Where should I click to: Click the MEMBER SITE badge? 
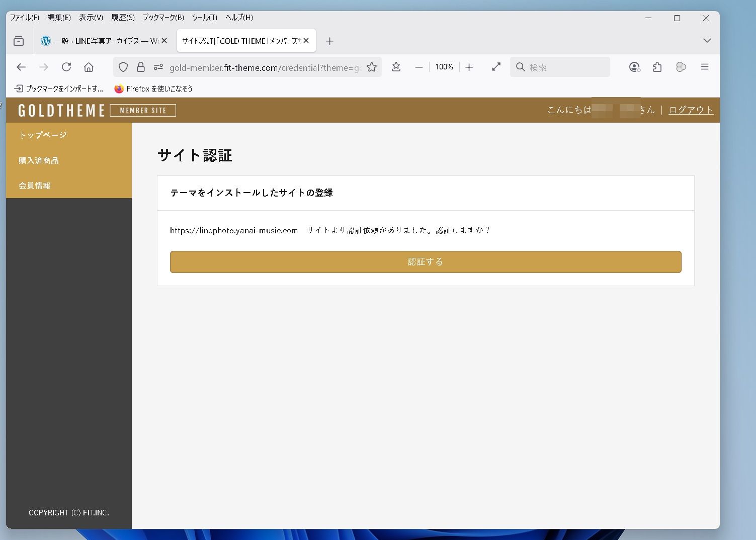point(143,110)
